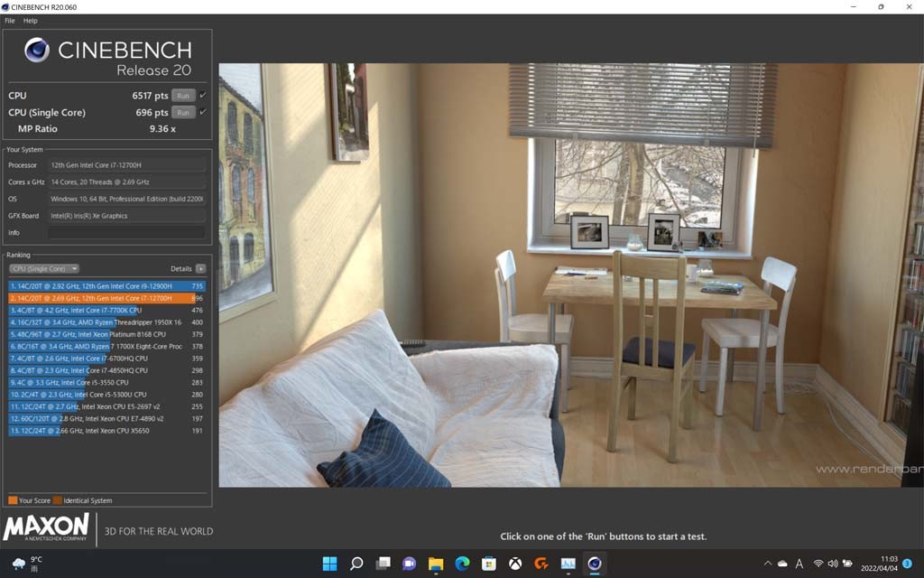Select the Core i7-4850HQ row
The image size is (924, 578).
point(106,370)
